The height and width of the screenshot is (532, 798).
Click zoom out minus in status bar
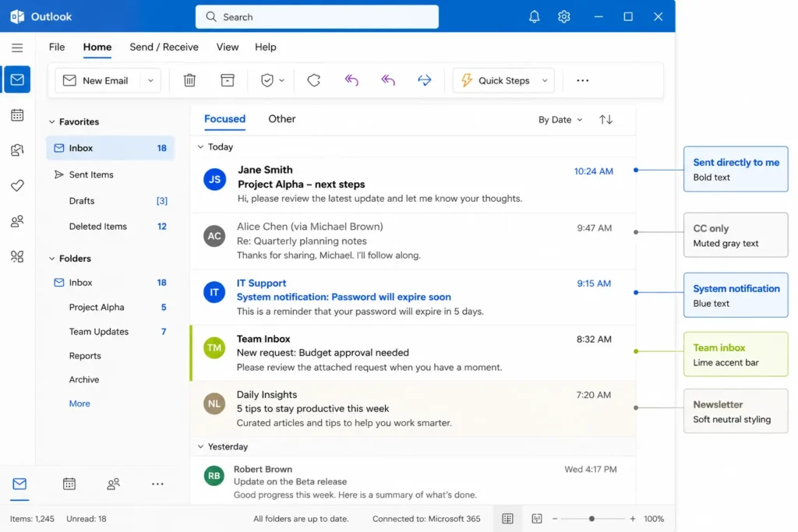(555, 519)
